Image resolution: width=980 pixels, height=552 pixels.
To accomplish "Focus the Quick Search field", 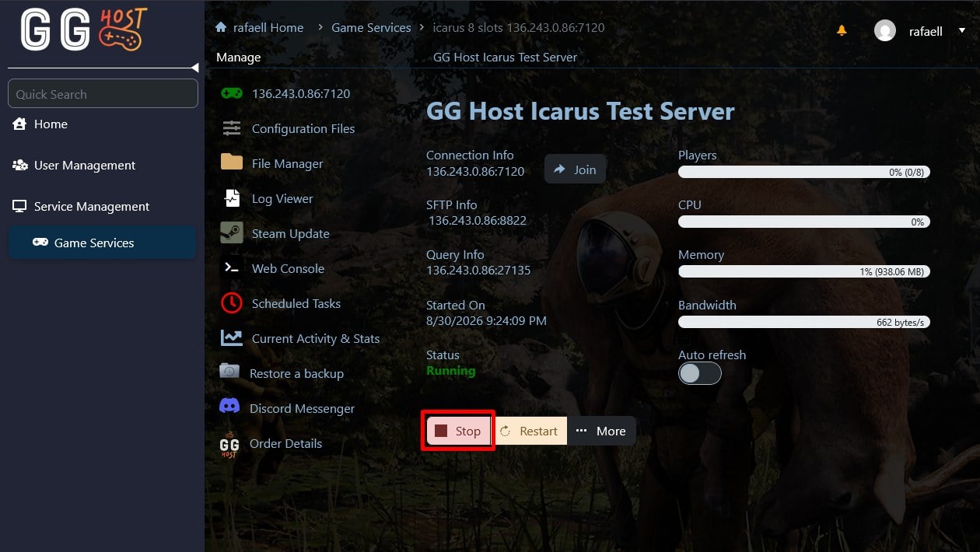I will tap(103, 94).
